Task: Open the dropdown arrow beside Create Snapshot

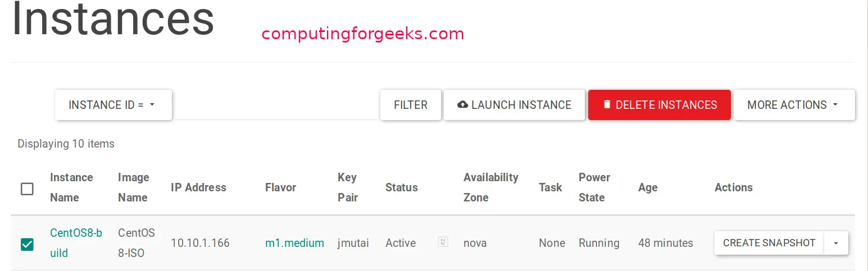Action: (836, 243)
